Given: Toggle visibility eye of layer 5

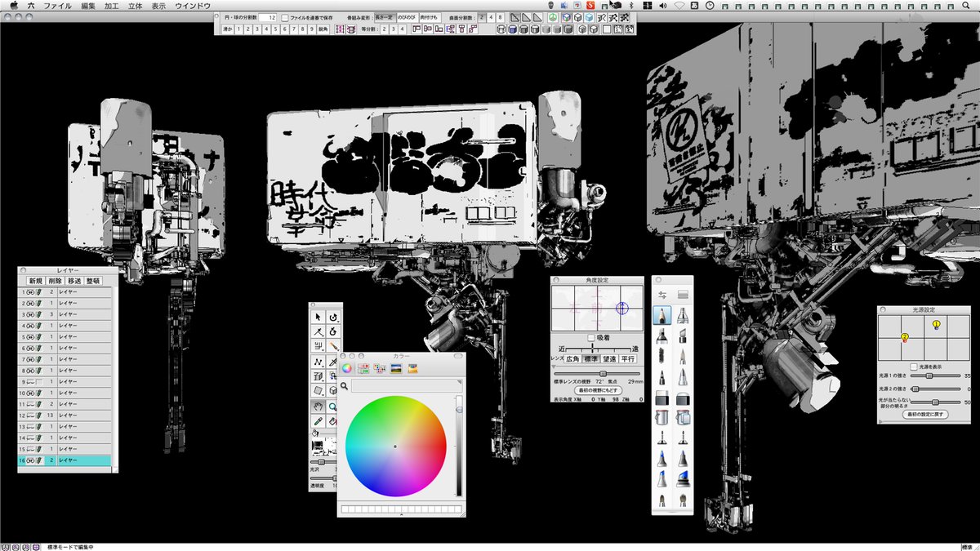Looking at the screenshot, I should pyautogui.click(x=30, y=337).
